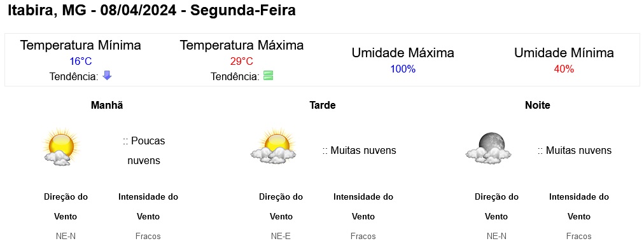Select the Manhã period heading
The width and height of the screenshot is (644, 248).
[107, 105]
